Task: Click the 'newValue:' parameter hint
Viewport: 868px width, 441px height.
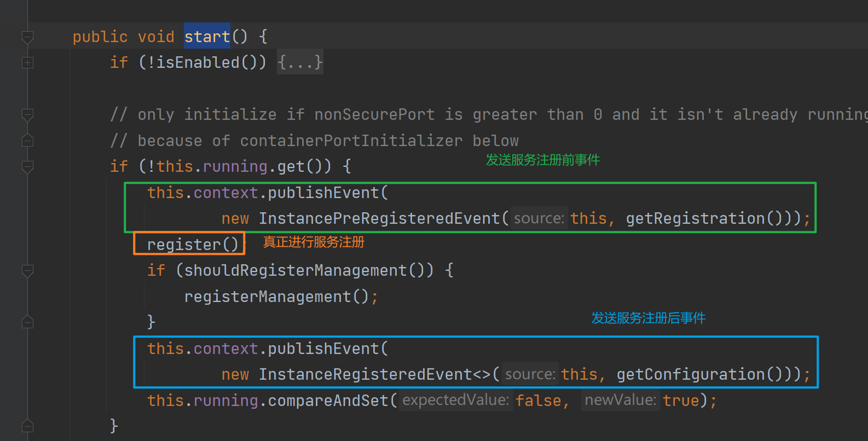Action: [x=620, y=400]
